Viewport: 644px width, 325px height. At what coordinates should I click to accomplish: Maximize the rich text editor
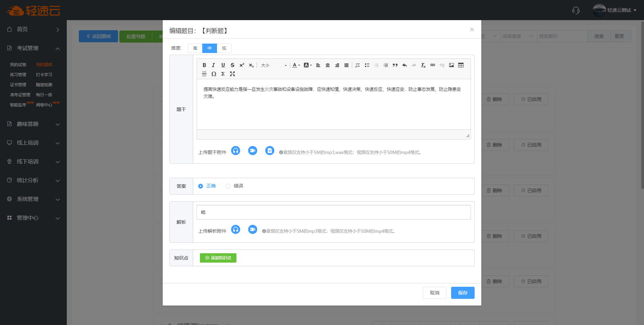(x=232, y=74)
